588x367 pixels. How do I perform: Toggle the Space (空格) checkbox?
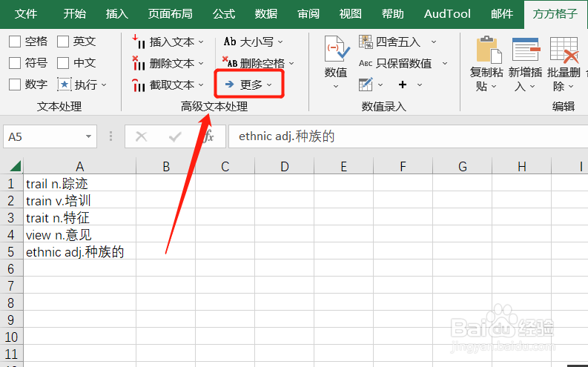(x=14, y=42)
